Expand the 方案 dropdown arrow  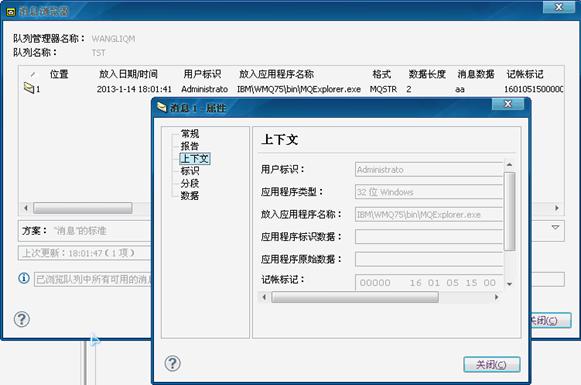click(x=555, y=227)
